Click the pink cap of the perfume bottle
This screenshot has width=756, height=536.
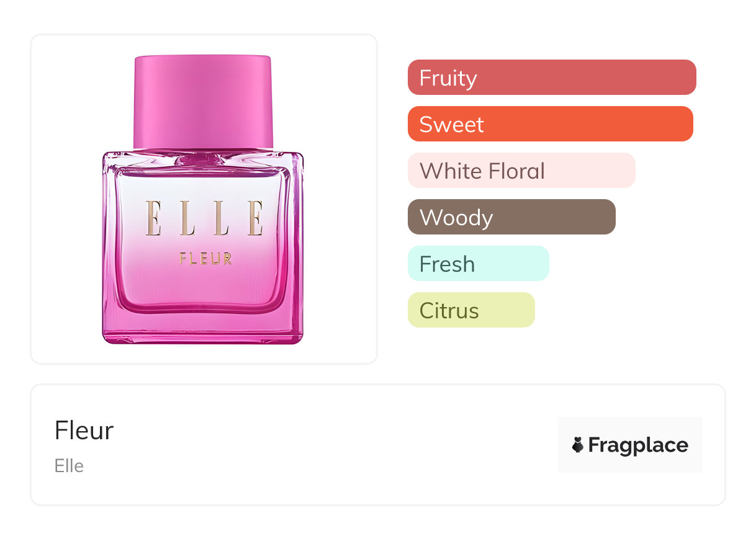(x=203, y=102)
